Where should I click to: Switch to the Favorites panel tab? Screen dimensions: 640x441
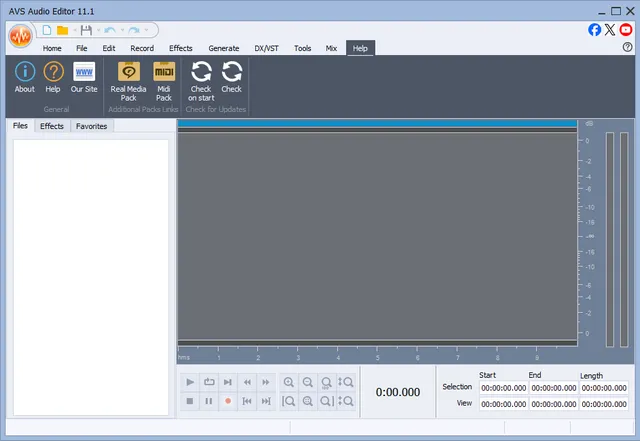(91, 126)
